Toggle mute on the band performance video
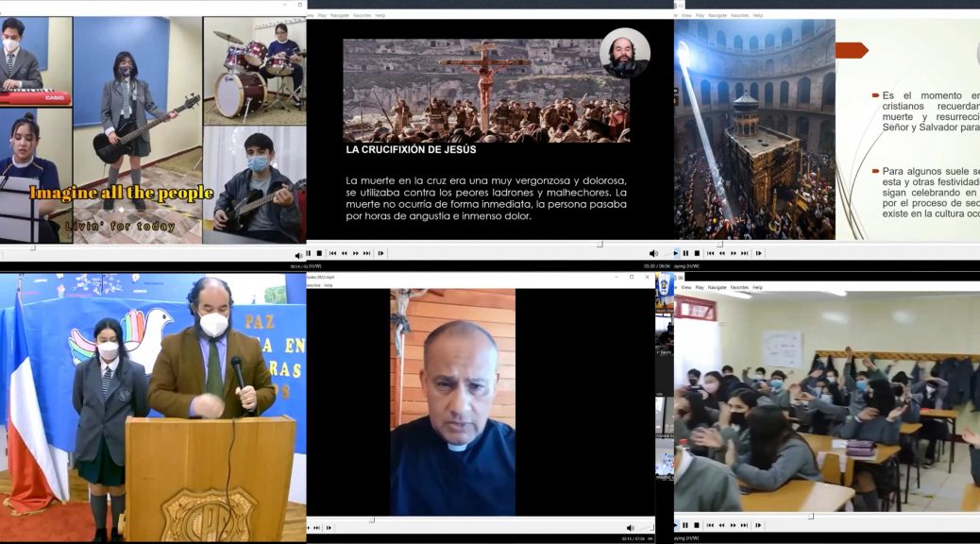Screen dimensions: 980x544 point(299,255)
